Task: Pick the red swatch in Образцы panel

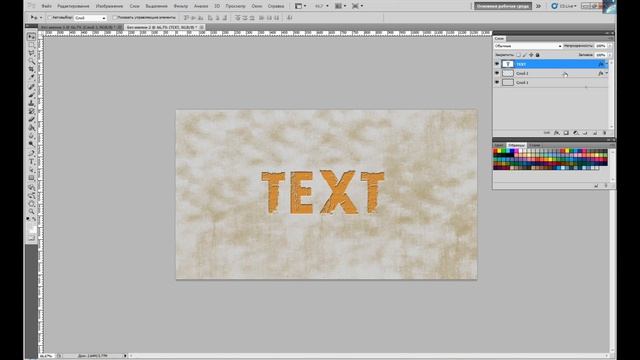Action: pyautogui.click(x=495, y=151)
